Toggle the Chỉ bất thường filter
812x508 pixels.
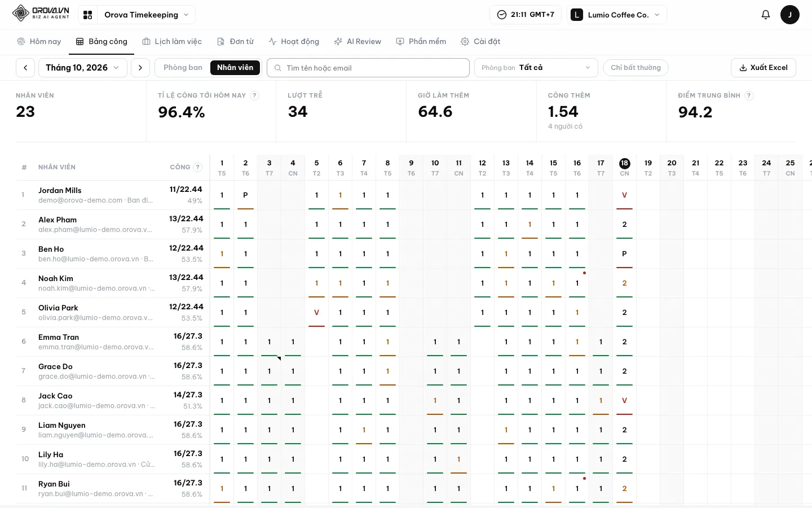[x=636, y=68]
